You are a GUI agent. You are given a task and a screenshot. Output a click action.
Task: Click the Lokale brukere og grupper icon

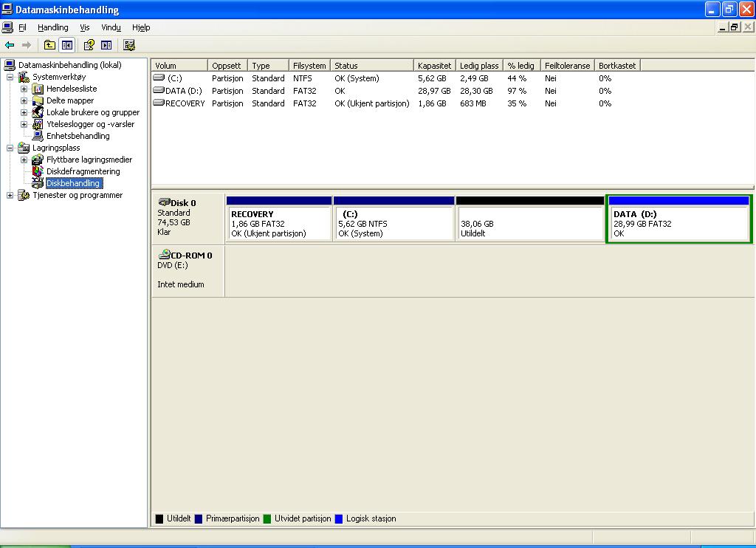point(38,112)
